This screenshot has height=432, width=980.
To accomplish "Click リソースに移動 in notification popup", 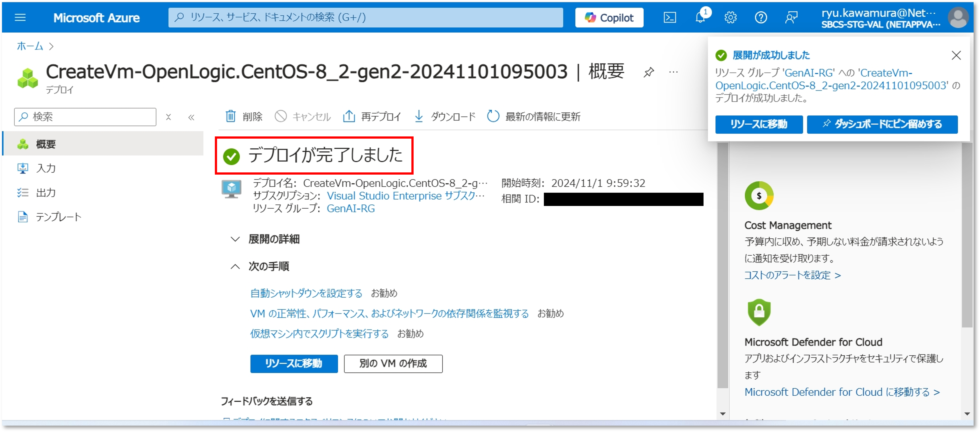I will pyautogui.click(x=759, y=124).
